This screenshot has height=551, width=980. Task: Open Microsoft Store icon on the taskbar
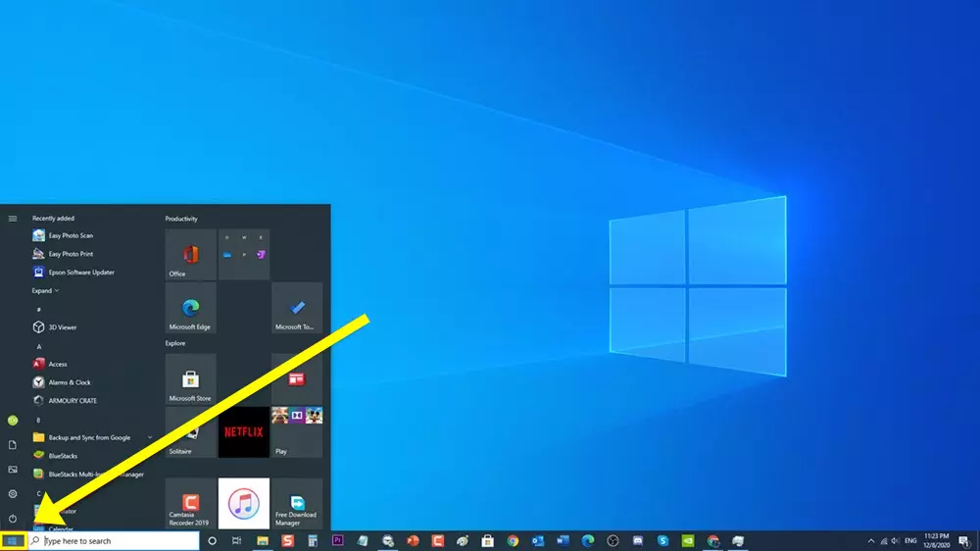point(487,541)
